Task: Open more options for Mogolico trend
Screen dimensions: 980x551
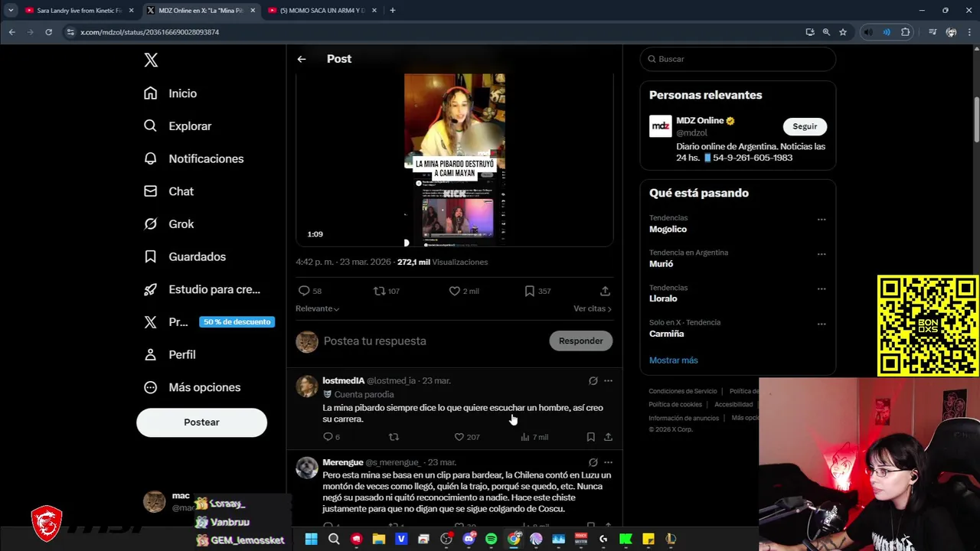Action: tap(822, 220)
